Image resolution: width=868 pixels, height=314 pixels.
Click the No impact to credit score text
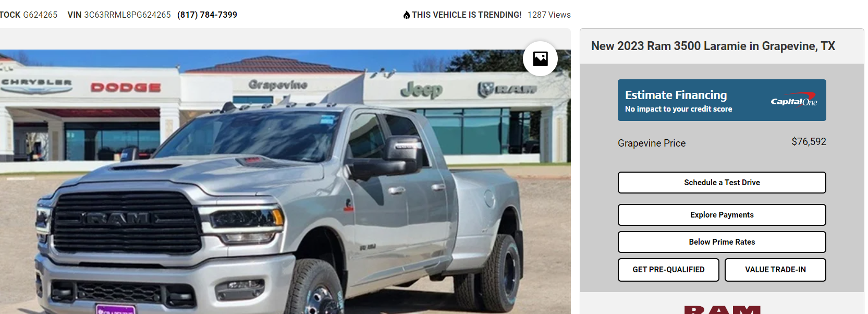(x=678, y=109)
